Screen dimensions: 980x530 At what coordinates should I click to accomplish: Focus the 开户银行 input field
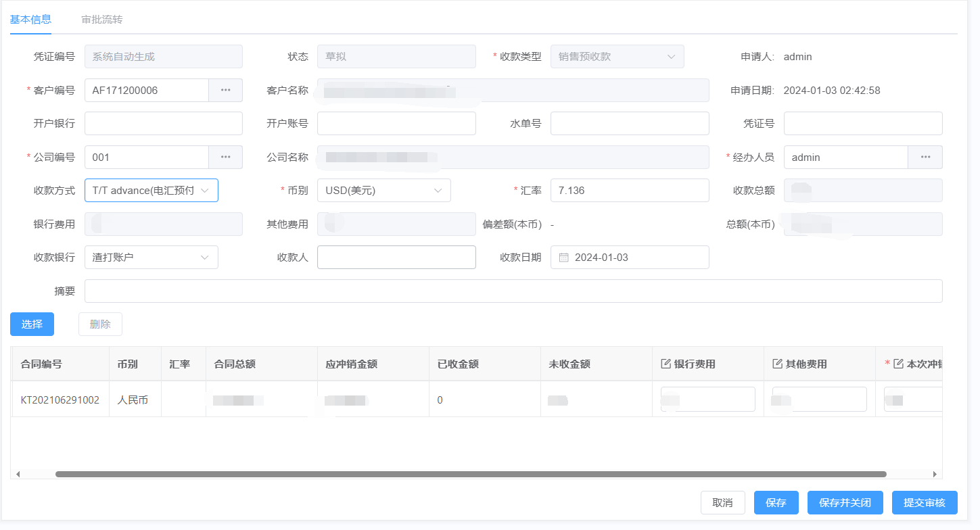[164, 124]
